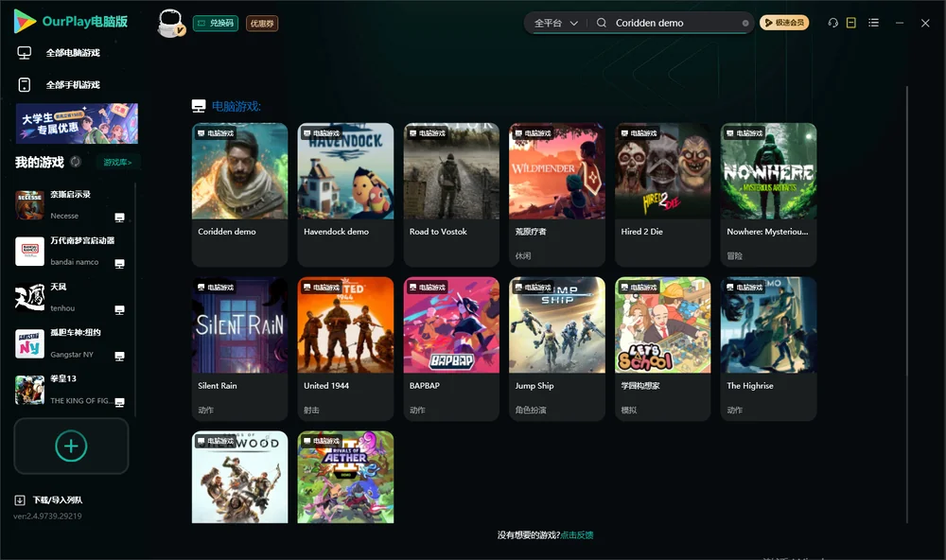The height and width of the screenshot is (560, 946).
Task: Clear the search text with the round button
Action: pos(745,24)
